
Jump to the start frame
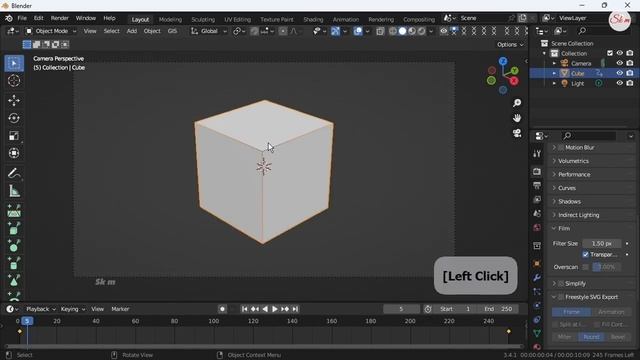pyautogui.click(x=244, y=309)
